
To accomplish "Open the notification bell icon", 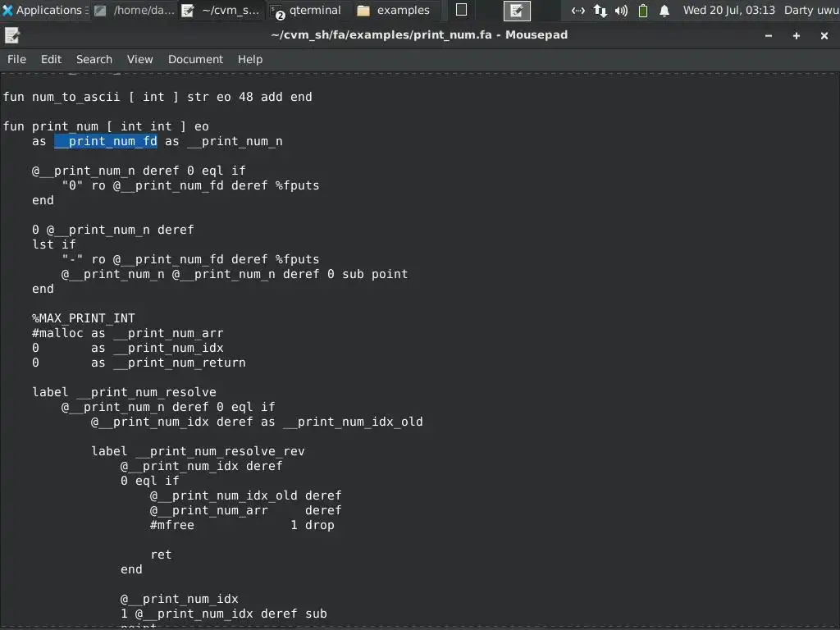I will pyautogui.click(x=664, y=10).
